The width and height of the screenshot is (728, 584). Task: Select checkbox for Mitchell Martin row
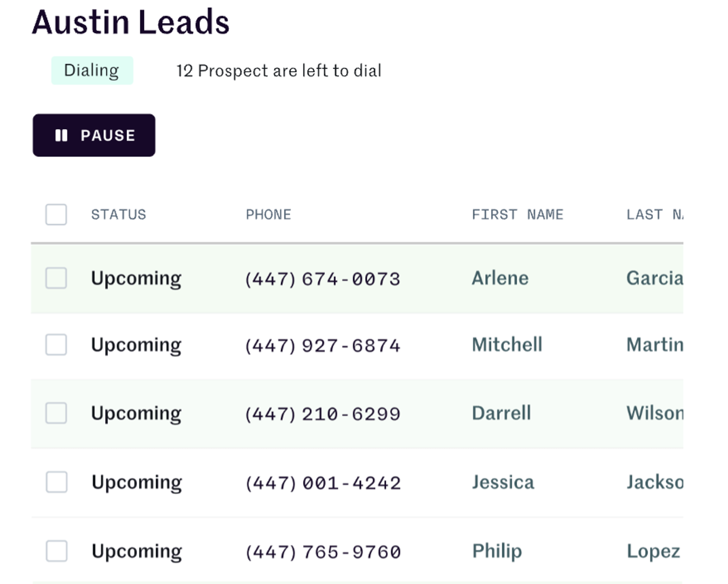[56, 345]
